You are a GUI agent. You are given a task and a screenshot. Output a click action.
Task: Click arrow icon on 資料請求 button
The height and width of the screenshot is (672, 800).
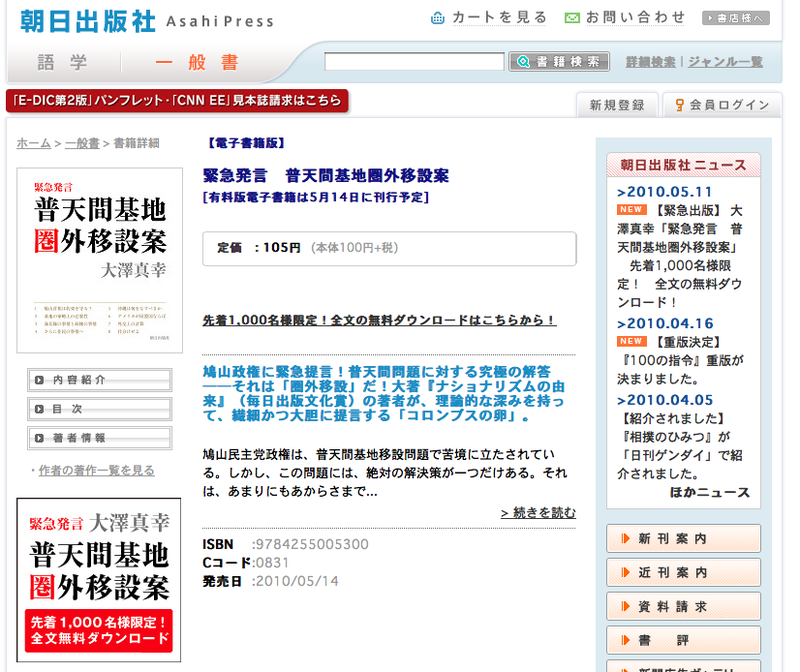click(625, 607)
